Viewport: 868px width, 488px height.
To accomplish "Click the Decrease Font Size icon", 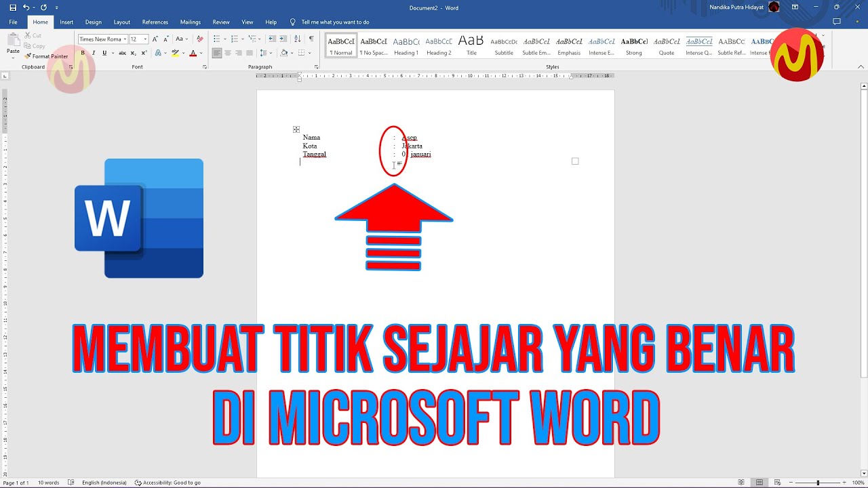I will [x=166, y=39].
